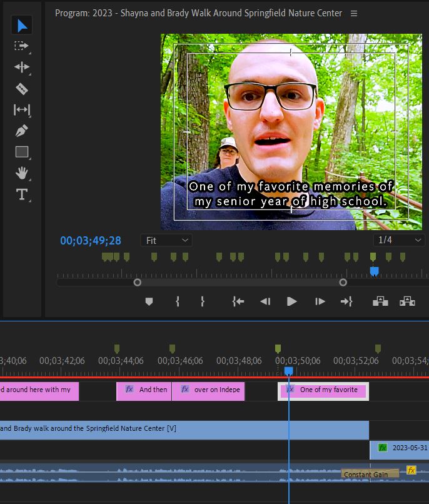
Task: Click the Mark In button
Action: [x=178, y=301]
